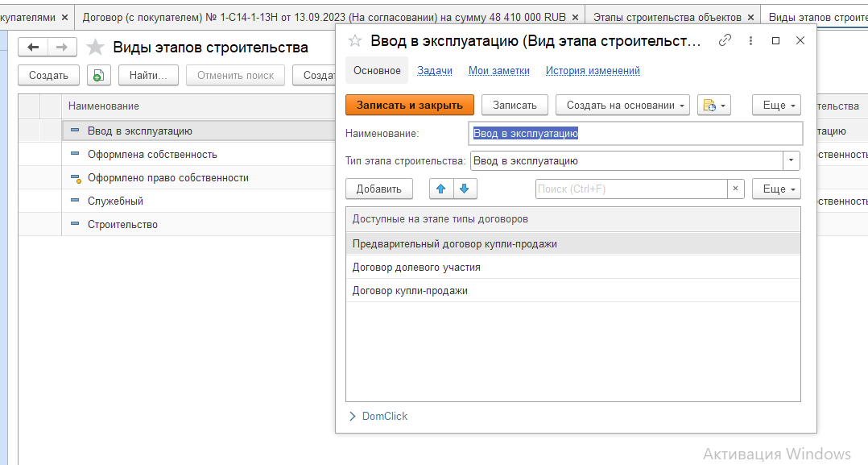This screenshot has height=465, width=868.
Task: Click the Добавить button
Action: click(x=378, y=189)
